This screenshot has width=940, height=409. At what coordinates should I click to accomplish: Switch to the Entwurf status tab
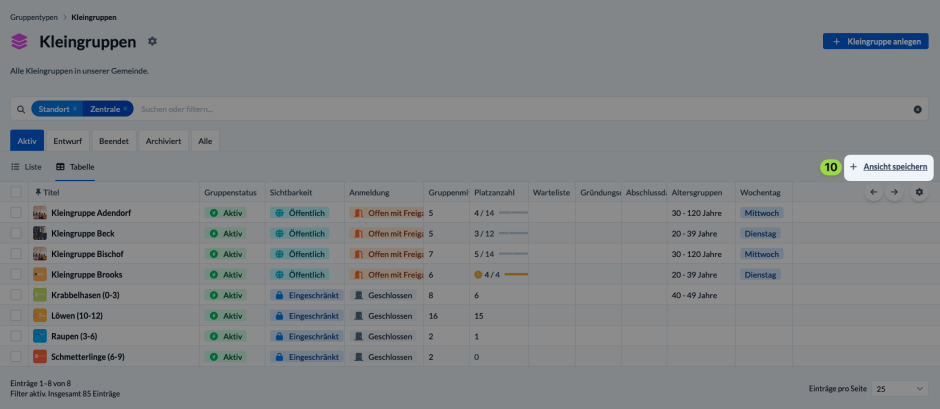tap(68, 141)
